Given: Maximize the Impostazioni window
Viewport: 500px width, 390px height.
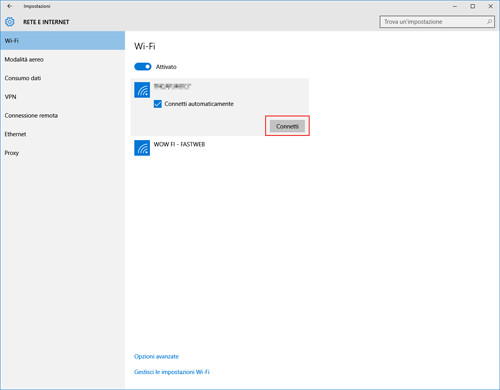Looking at the screenshot, I should point(473,6).
